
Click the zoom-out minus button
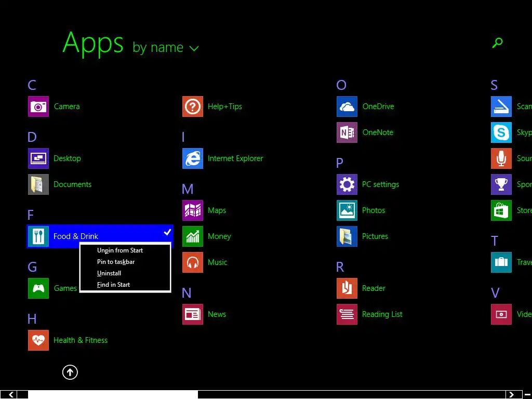tap(528, 395)
